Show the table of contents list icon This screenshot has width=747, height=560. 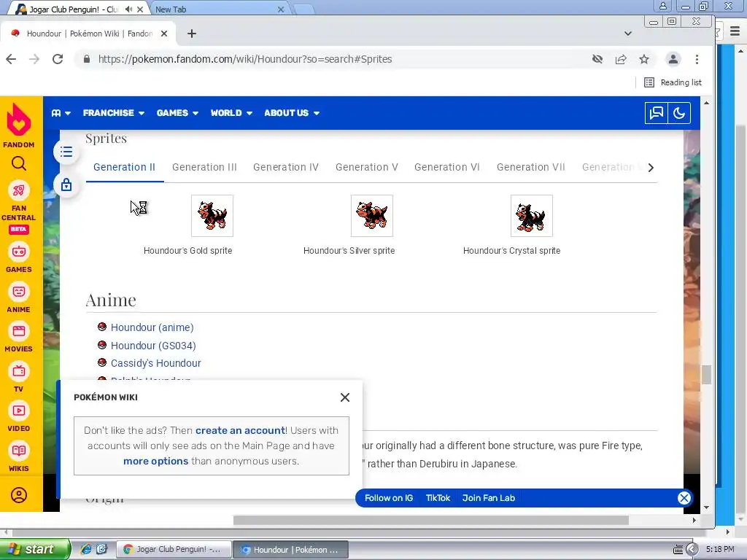click(x=66, y=152)
